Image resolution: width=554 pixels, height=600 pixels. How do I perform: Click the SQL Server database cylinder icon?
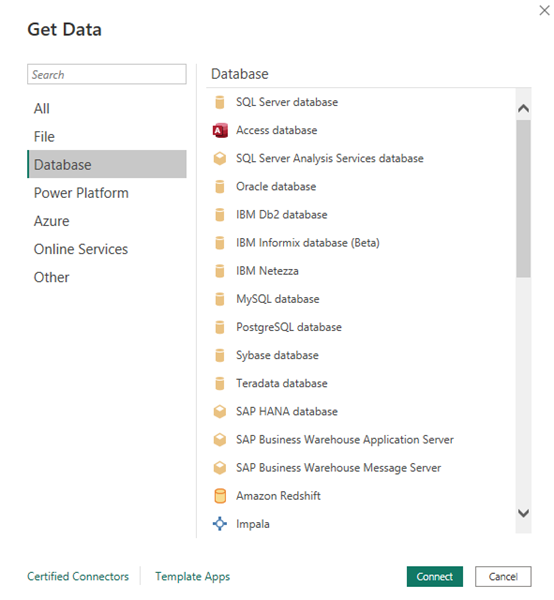220,102
